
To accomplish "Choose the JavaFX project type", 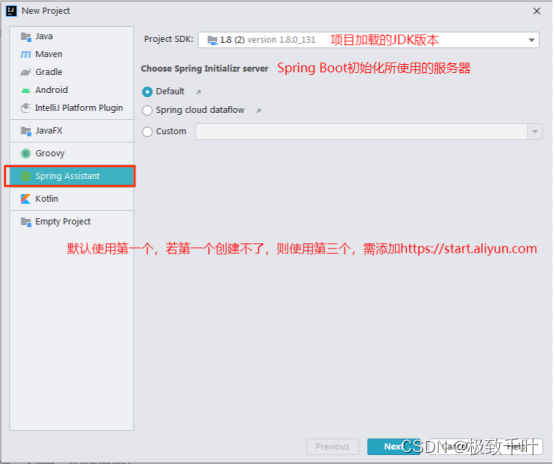I will click(x=71, y=131).
